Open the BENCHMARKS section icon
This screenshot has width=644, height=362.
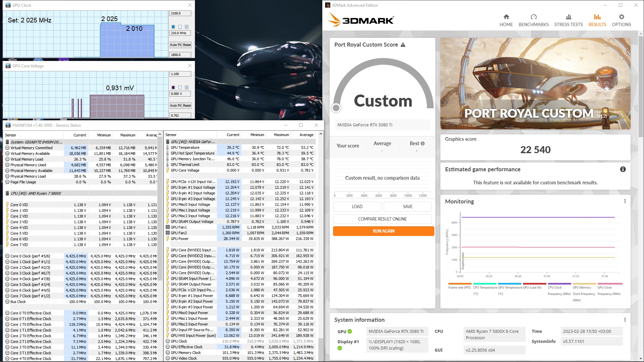[x=533, y=17]
